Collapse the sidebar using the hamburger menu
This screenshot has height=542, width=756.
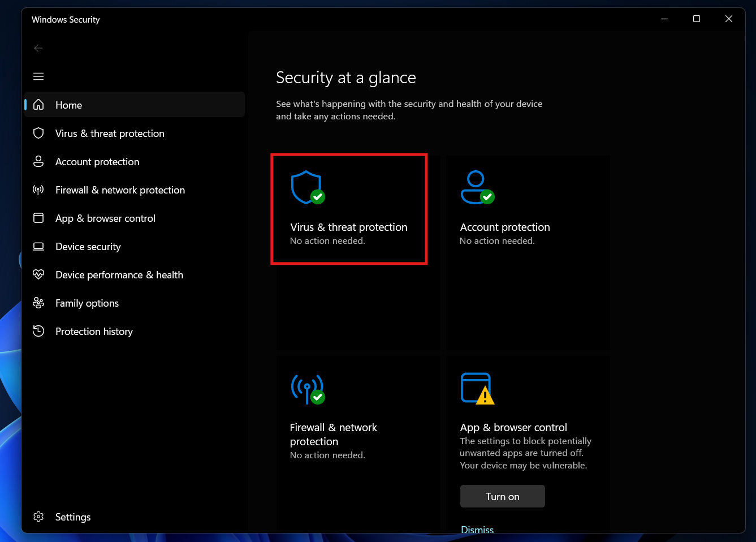point(38,76)
